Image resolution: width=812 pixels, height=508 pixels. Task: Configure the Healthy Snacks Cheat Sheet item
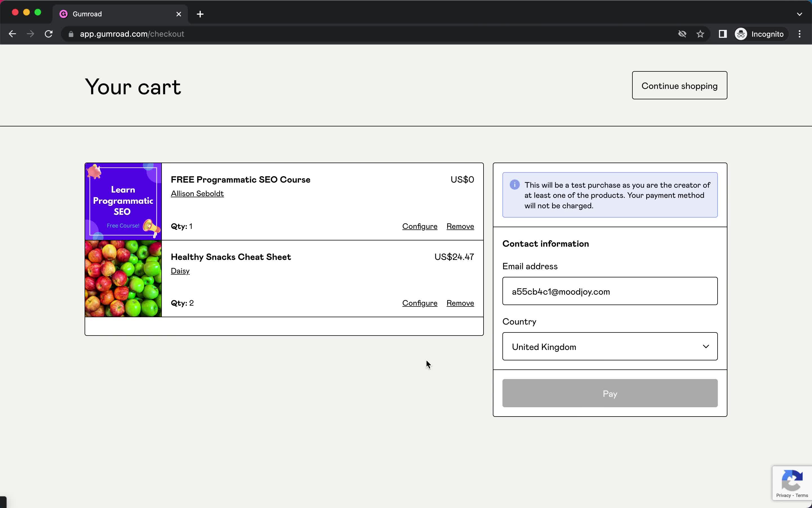point(420,303)
